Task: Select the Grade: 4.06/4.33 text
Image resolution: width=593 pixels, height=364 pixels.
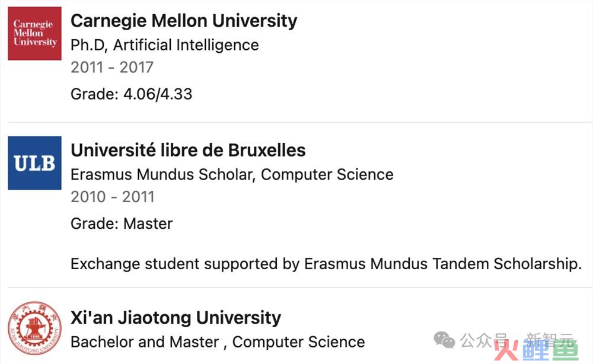Action: pos(131,94)
